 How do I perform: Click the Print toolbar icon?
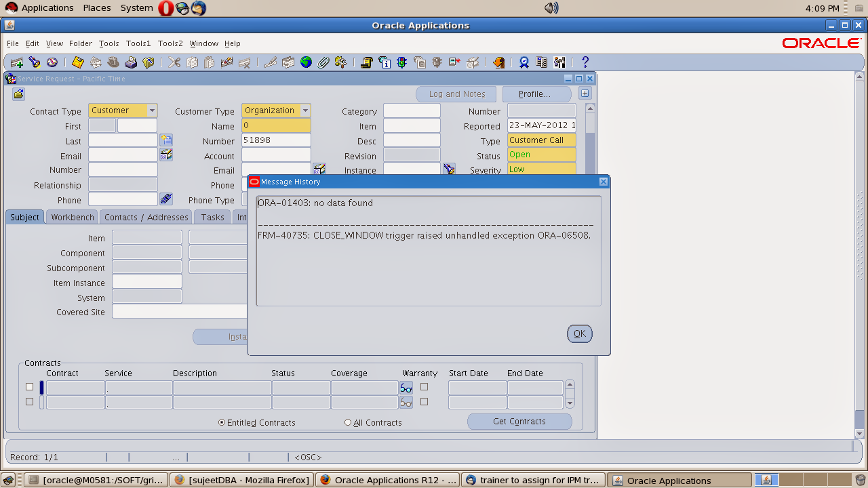(131, 62)
